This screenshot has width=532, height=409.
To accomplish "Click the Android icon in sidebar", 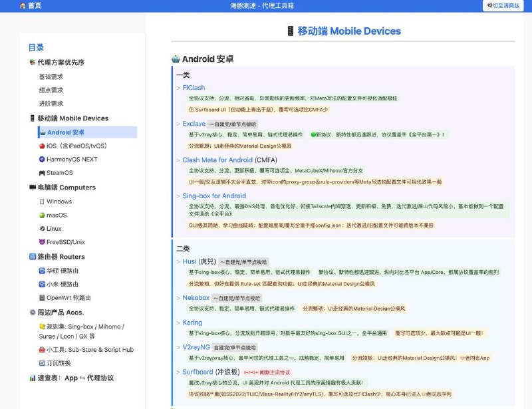I will (43, 132).
